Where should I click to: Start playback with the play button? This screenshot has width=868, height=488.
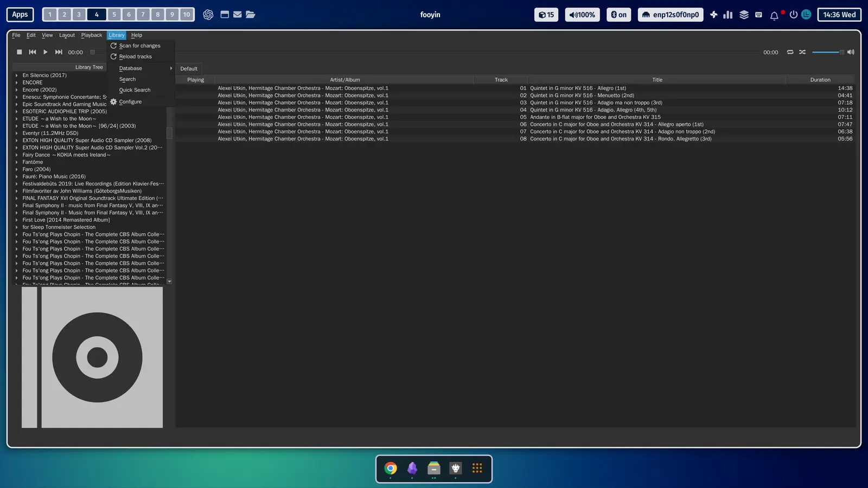46,52
